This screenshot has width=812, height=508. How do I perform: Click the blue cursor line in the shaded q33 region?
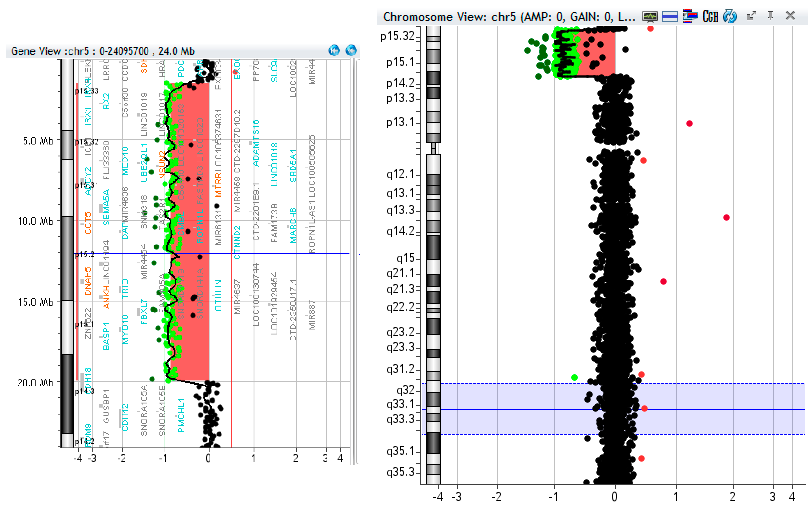coord(705,410)
